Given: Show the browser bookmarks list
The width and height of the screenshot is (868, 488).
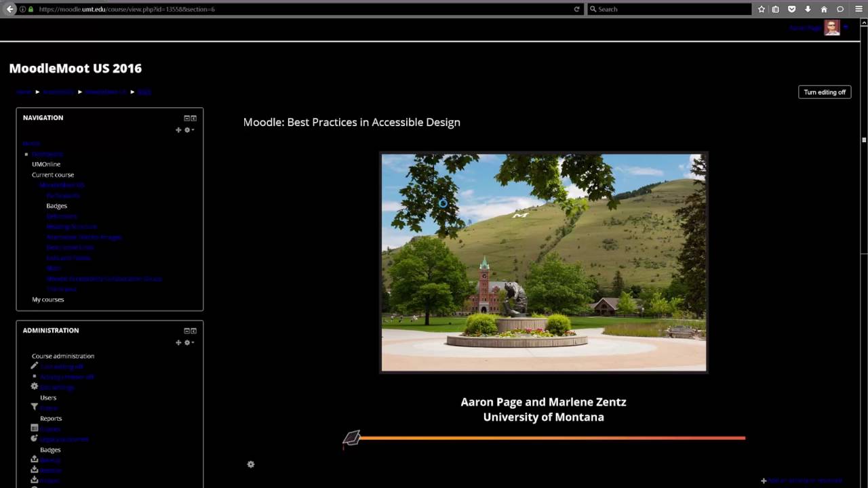Looking at the screenshot, I should pyautogui.click(x=776, y=9).
